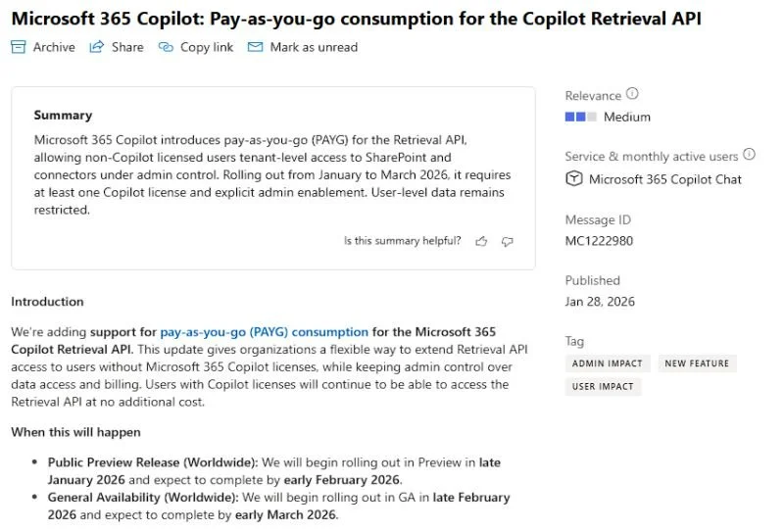Select the NEW FEATURE tag
This screenshot has height=532, width=784.
(x=696, y=363)
